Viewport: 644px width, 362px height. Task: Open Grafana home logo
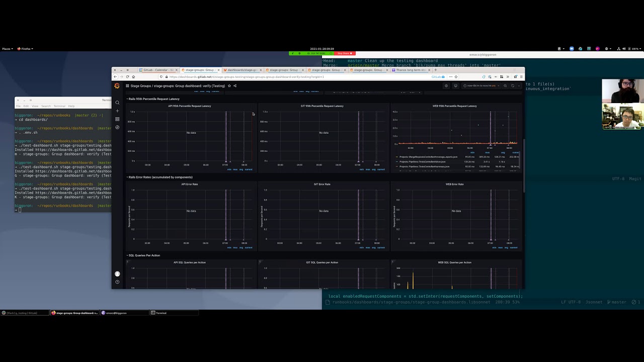click(x=117, y=86)
